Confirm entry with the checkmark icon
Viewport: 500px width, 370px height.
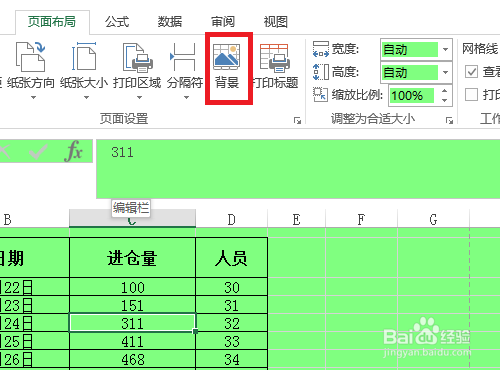38,152
